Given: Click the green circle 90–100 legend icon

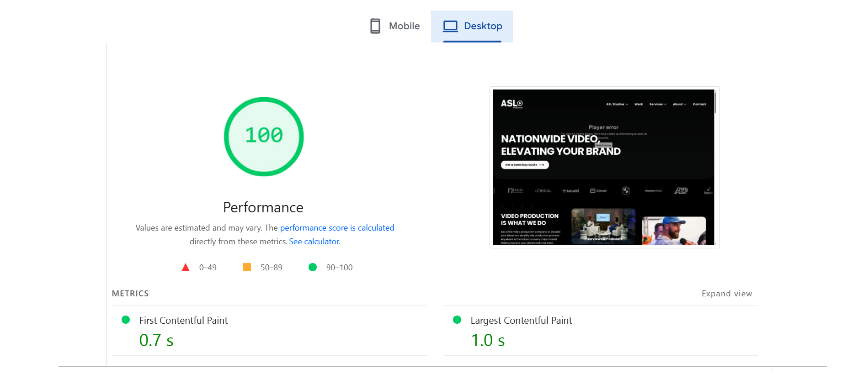Looking at the screenshot, I should point(313,267).
